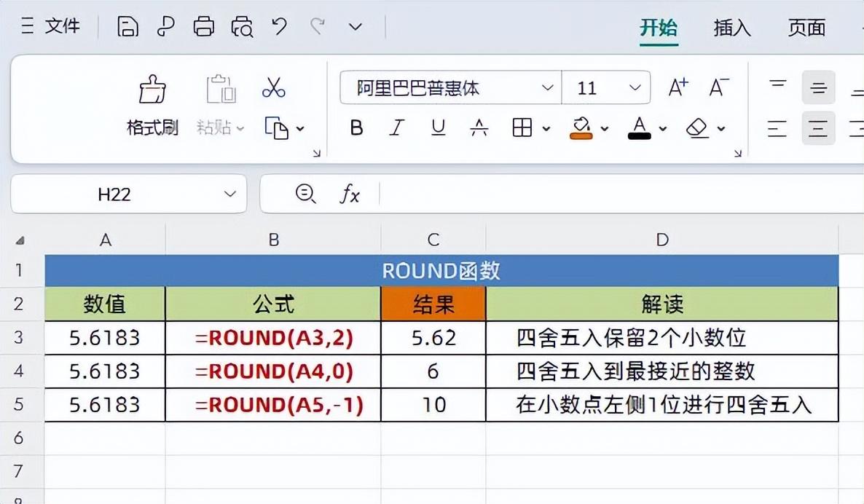Click the cell 四舍五入到最接近的整数
The image size is (864, 504).
662,371
